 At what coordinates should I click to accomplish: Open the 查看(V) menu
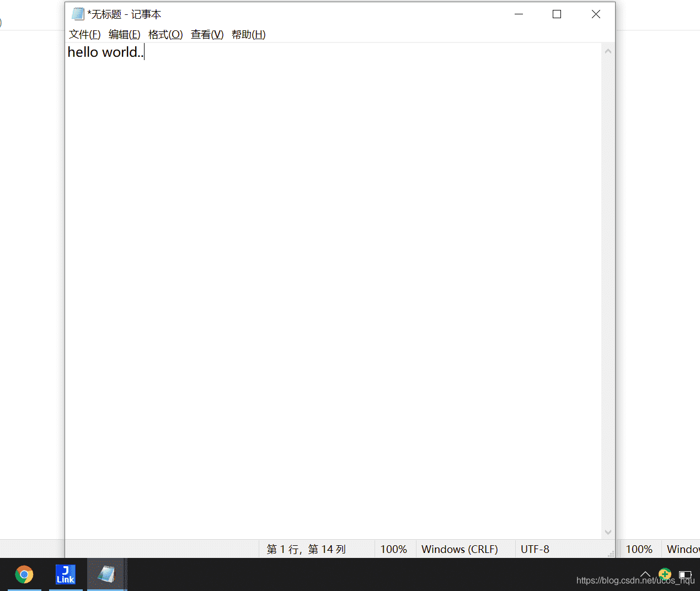[x=207, y=35]
